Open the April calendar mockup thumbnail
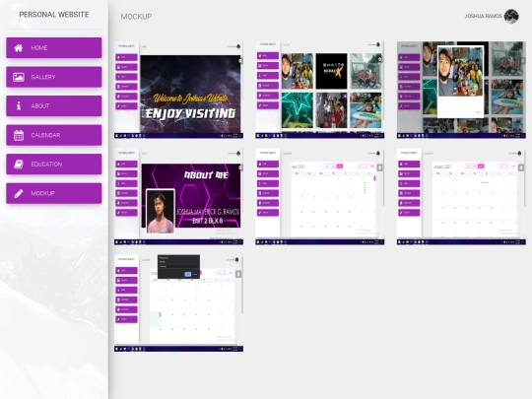The width and height of the screenshot is (532, 399). coord(319,197)
